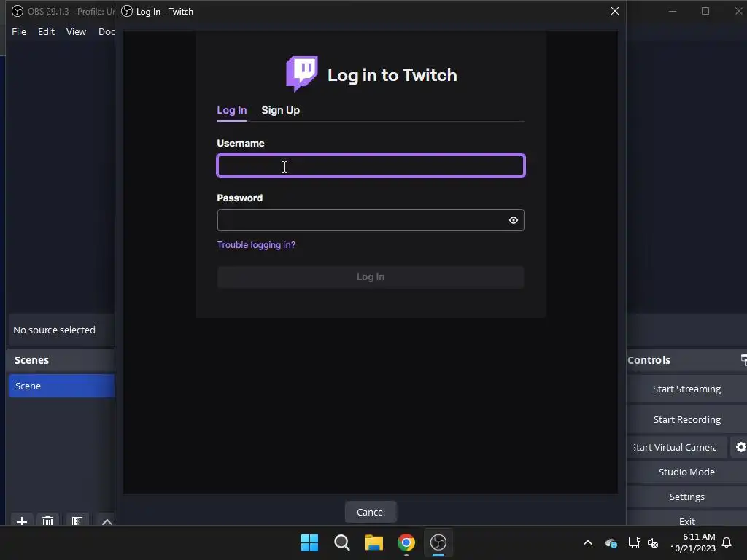
Task: Open the network status tray icon
Action: [x=634, y=542]
